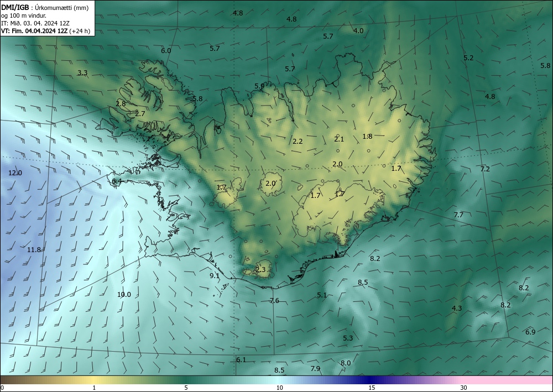
Task: Click the map value "7.7"
Action: click(458, 215)
